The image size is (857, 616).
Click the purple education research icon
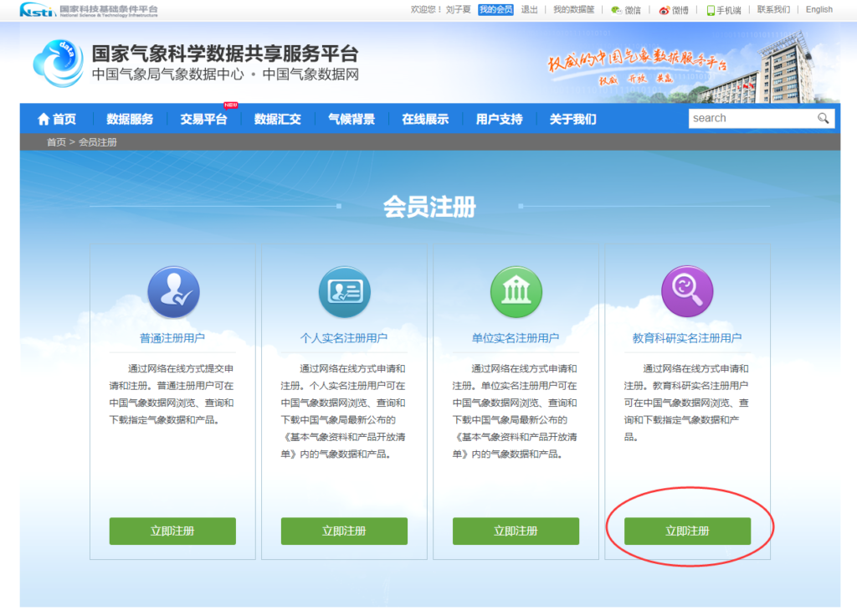point(687,292)
